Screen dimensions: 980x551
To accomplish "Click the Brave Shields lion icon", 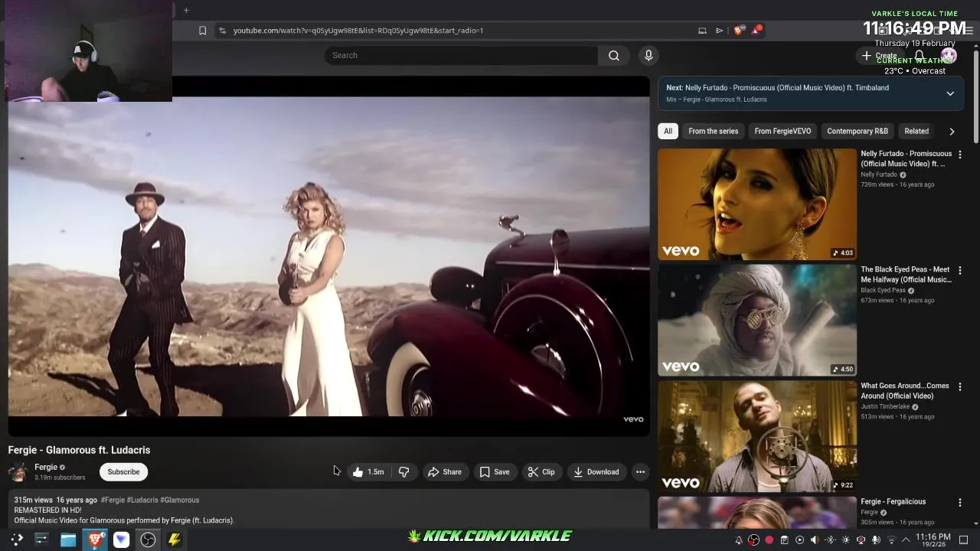I will click(x=737, y=31).
